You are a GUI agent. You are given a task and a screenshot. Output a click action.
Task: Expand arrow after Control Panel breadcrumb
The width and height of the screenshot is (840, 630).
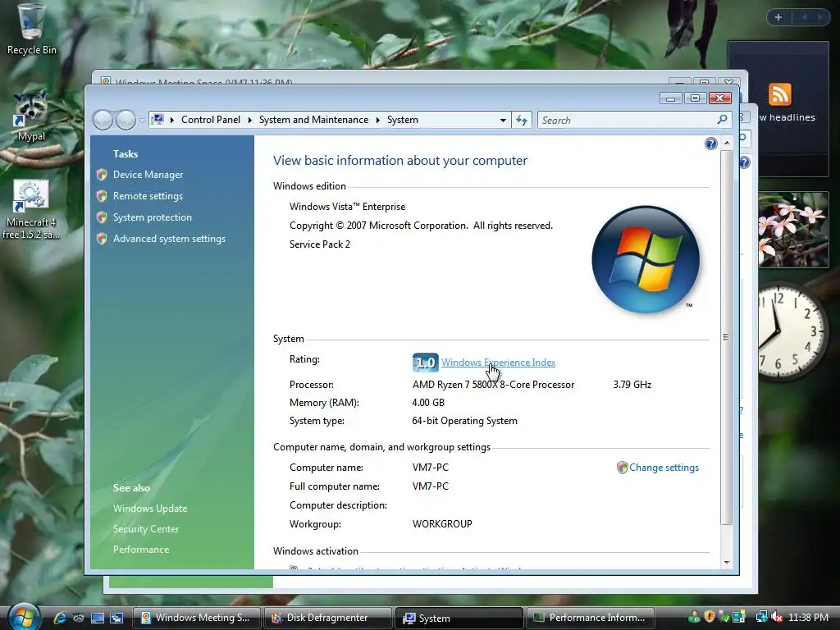point(249,120)
